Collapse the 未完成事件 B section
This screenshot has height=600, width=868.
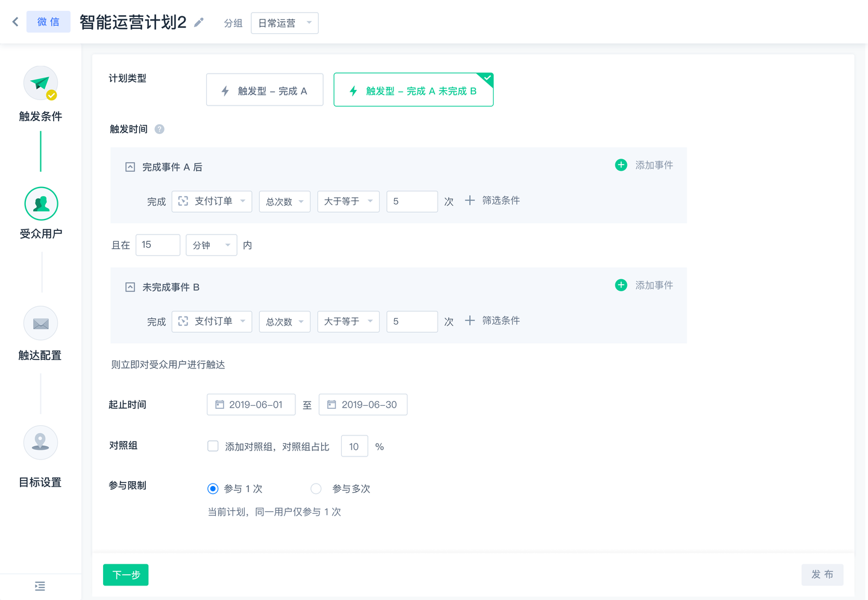[130, 288]
